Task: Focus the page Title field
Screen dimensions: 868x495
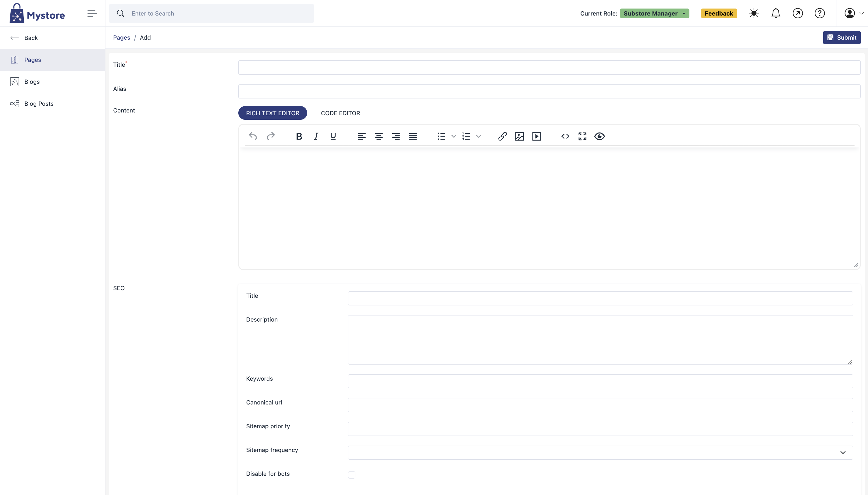Action: pyautogui.click(x=549, y=68)
